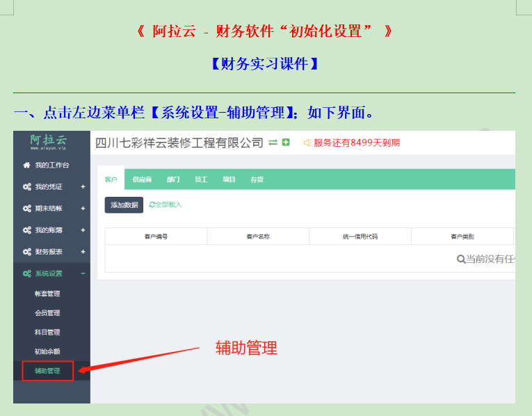Click the company name 四川七彩祥云装修工程有限公司

pyautogui.click(x=179, y=143)
